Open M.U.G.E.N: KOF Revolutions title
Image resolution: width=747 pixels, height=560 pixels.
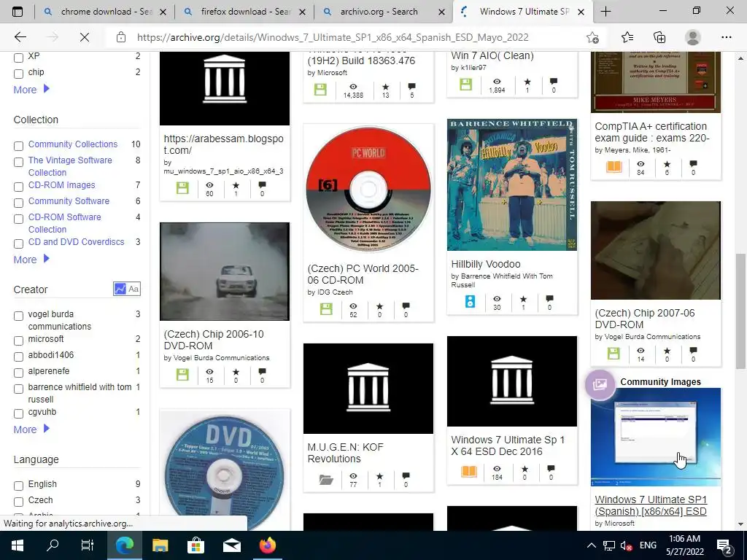345,453
